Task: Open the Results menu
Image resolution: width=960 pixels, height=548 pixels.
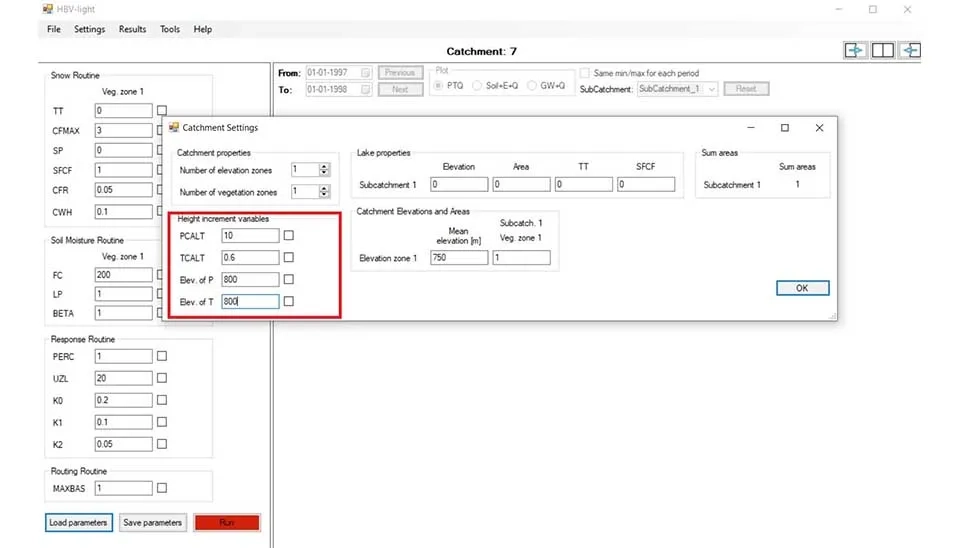Action: [132, 29]
